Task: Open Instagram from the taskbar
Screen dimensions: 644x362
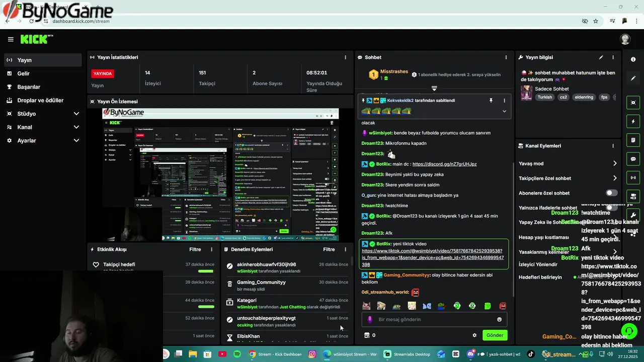Action: click(x=312, y=354)
